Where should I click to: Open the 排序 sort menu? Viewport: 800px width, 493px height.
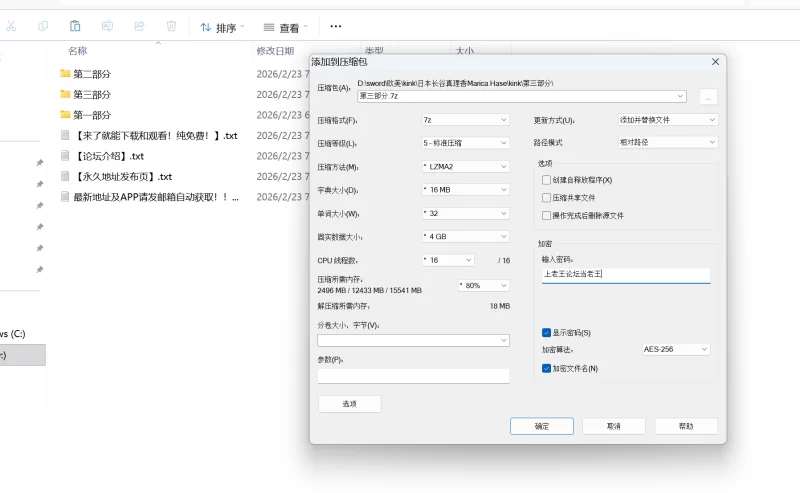click(x=221, y=27)
